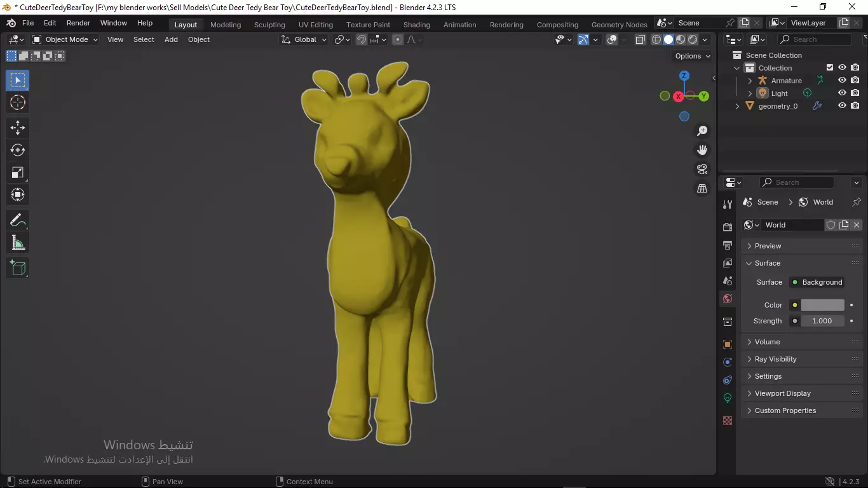The height and width of the screenshot is (488, 868).
Task: Choose the Rotate tool
Action: (18, 150)
